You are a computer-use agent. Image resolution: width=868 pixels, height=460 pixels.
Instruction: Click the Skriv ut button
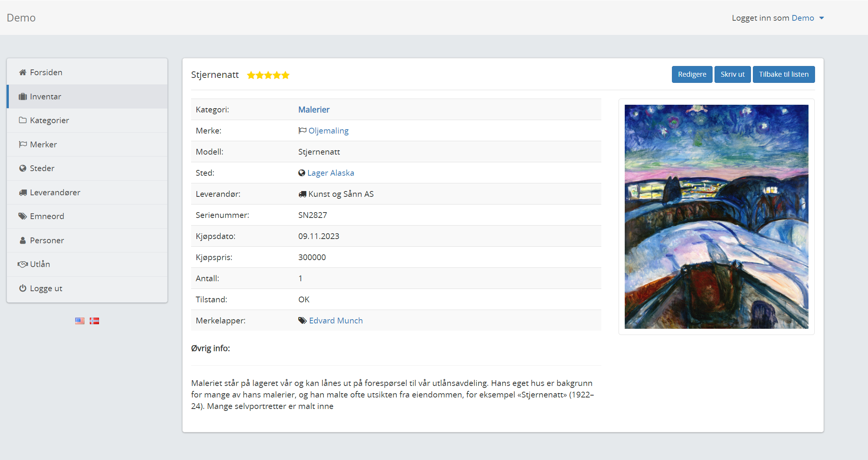pyautogui.click(x=733, y=74)
